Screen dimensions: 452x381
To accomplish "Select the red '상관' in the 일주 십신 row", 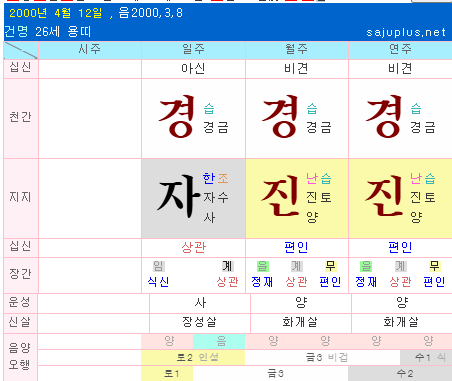I will click(x=194, y=247).
